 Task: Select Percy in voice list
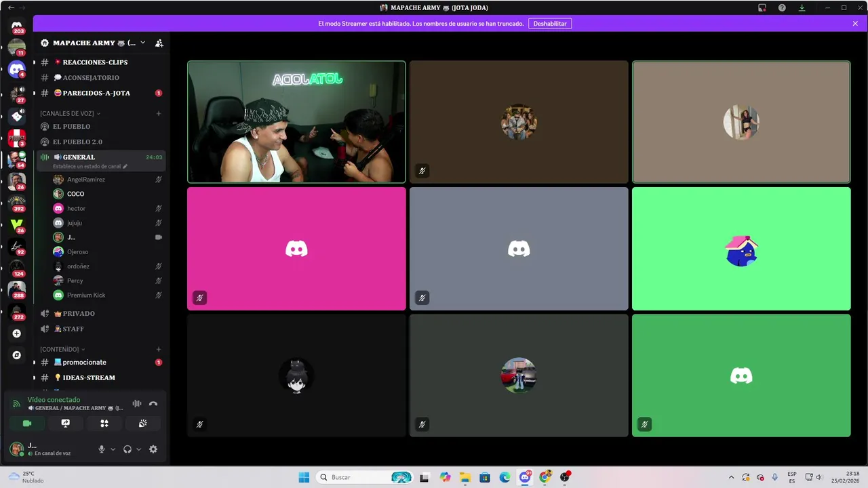point(107,281)
